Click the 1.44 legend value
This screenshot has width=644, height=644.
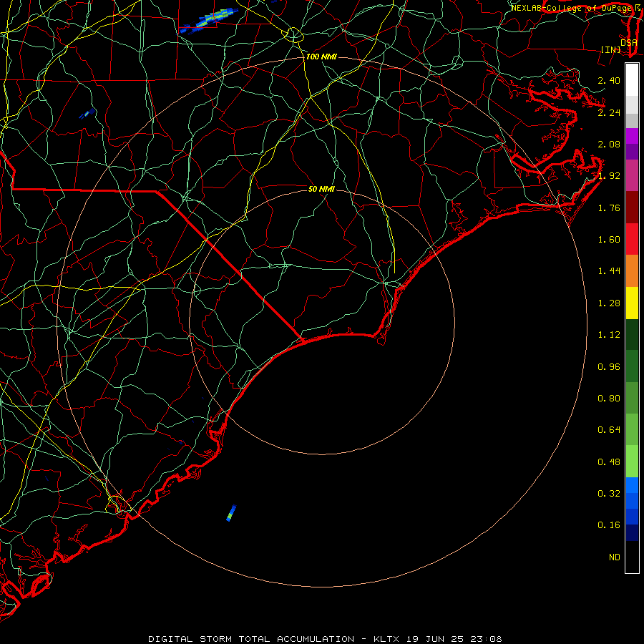[x=609, y=271]
